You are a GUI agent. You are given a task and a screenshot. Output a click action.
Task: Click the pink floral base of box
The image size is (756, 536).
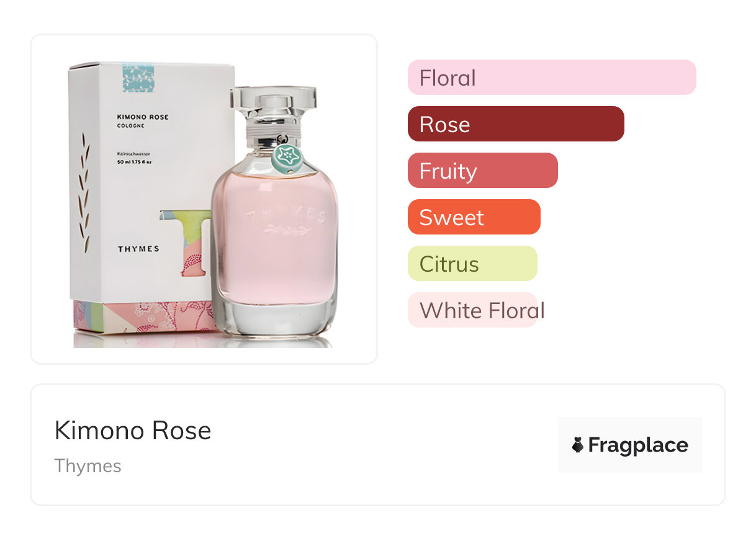point(143,318)
